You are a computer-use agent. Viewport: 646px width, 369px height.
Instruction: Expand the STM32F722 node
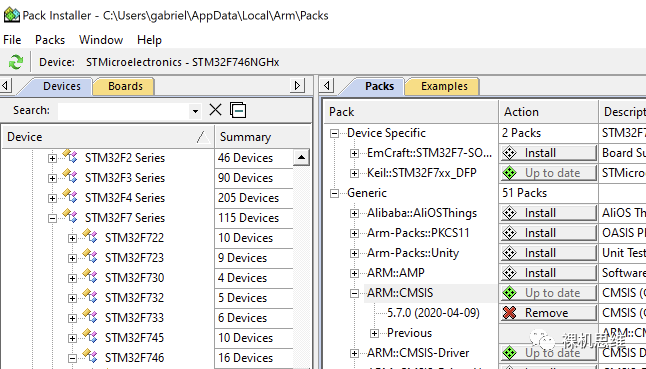[x=73, y=238]
